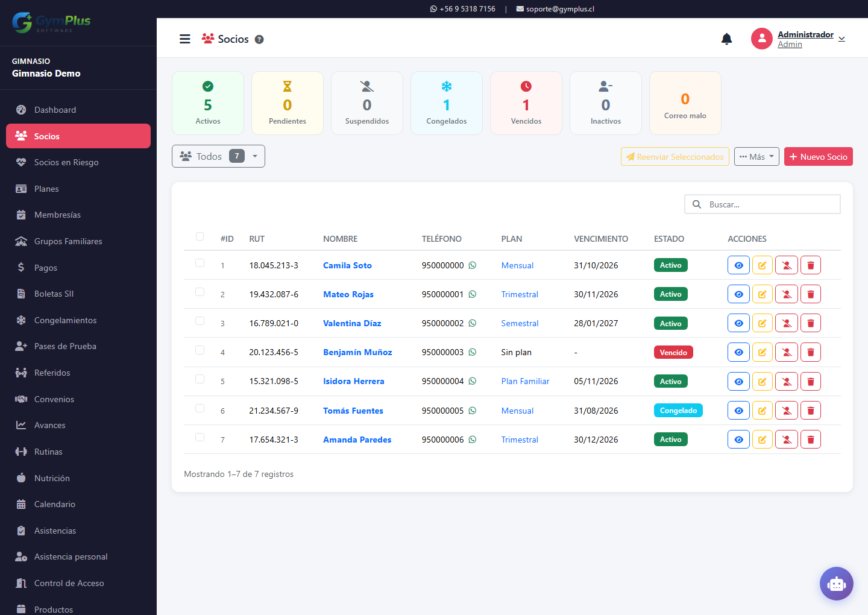Open the Más options dropdown
This screenshot has height=615, width=868.
[x=756, y=157]
